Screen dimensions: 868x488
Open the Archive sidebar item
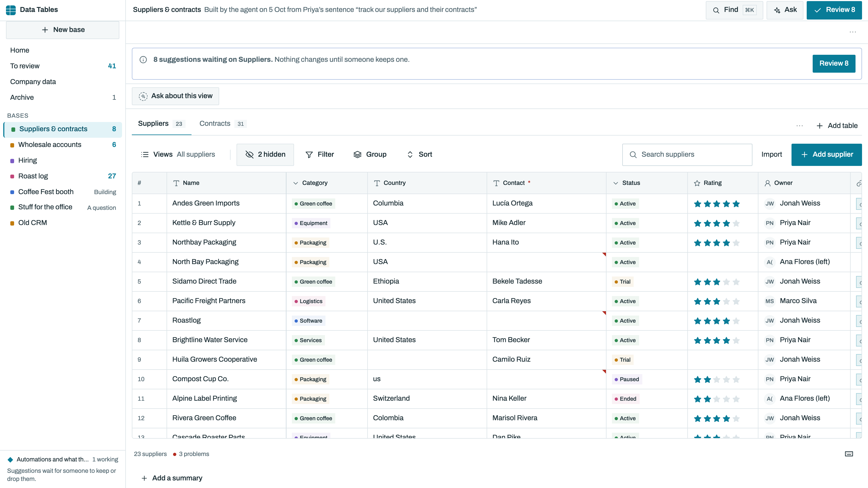coord(63,97)
